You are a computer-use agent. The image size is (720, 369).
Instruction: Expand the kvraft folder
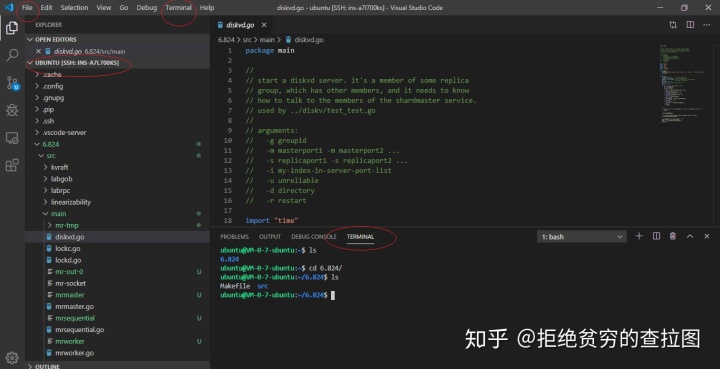(118, 167)
